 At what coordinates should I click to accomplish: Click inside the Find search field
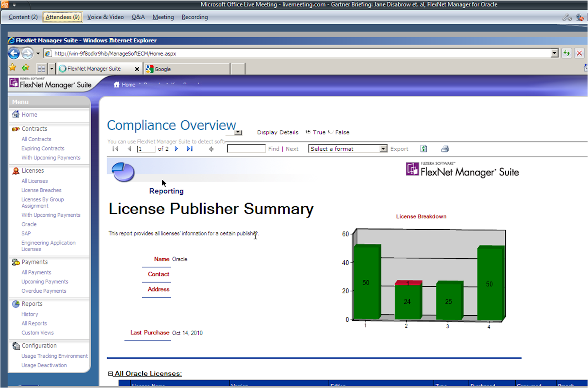click(246, 148)
